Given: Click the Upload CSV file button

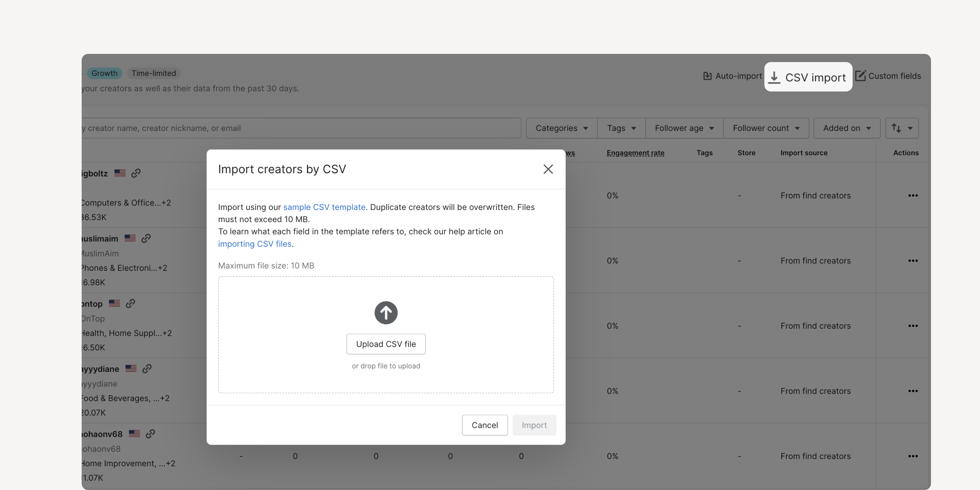Looking at the screenshot, I should point(386,344).
